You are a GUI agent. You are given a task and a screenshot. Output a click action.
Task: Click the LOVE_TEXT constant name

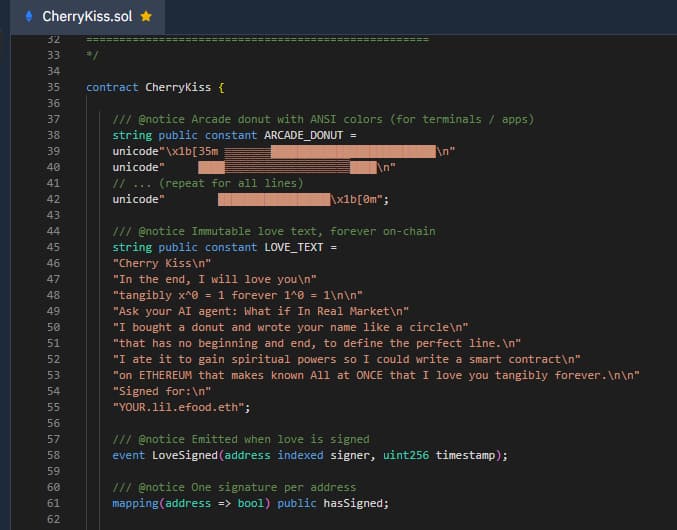(x=296, y=247)
